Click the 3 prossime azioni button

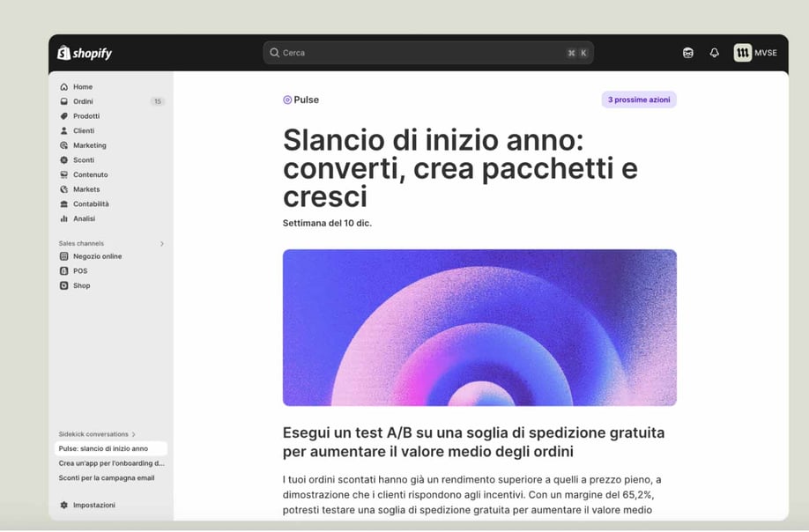(x=638, y=100)
